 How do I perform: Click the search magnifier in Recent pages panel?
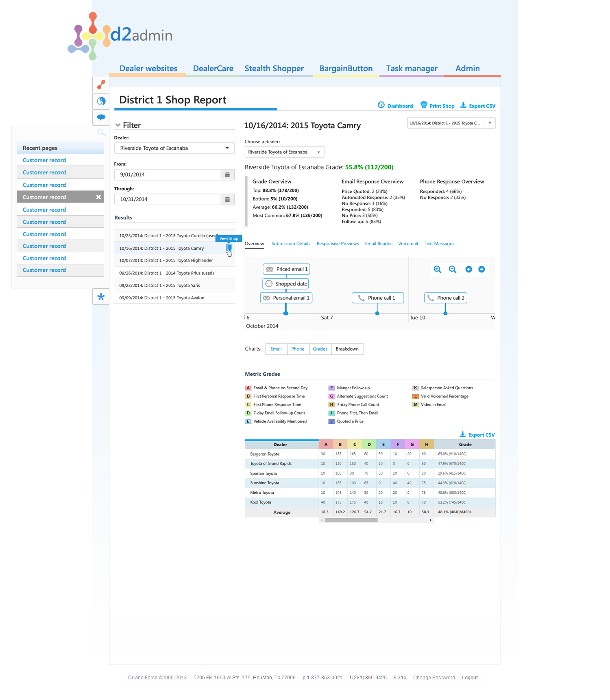coord(101,133)
